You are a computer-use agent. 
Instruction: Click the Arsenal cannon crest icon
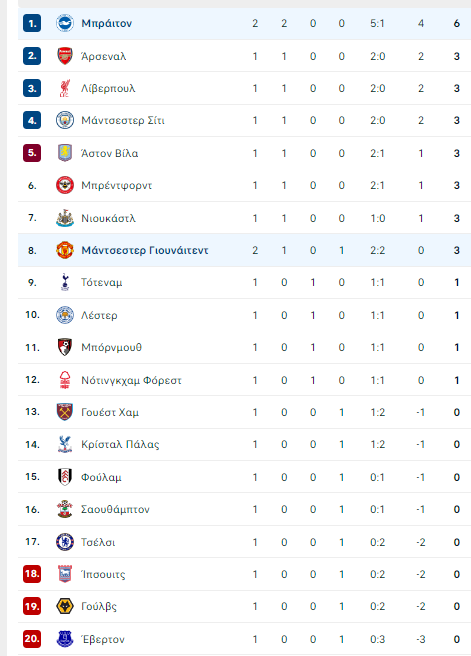65,56
